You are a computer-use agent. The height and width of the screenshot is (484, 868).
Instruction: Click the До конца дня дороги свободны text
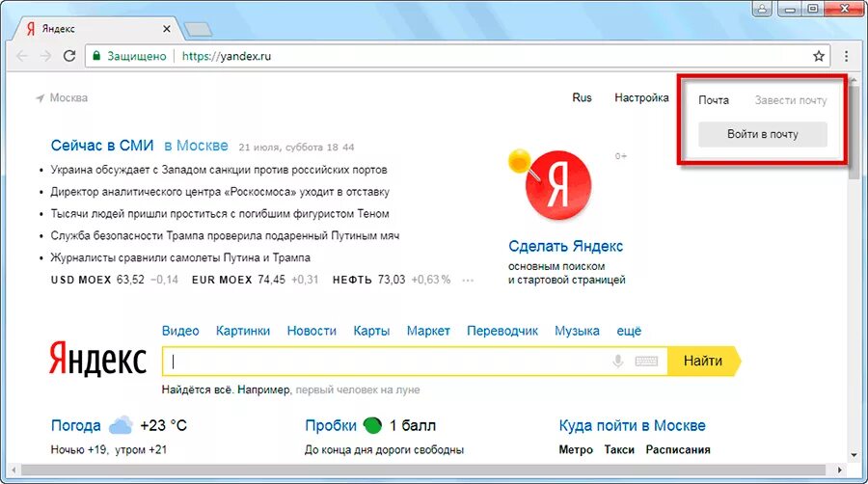coord(384,449)
